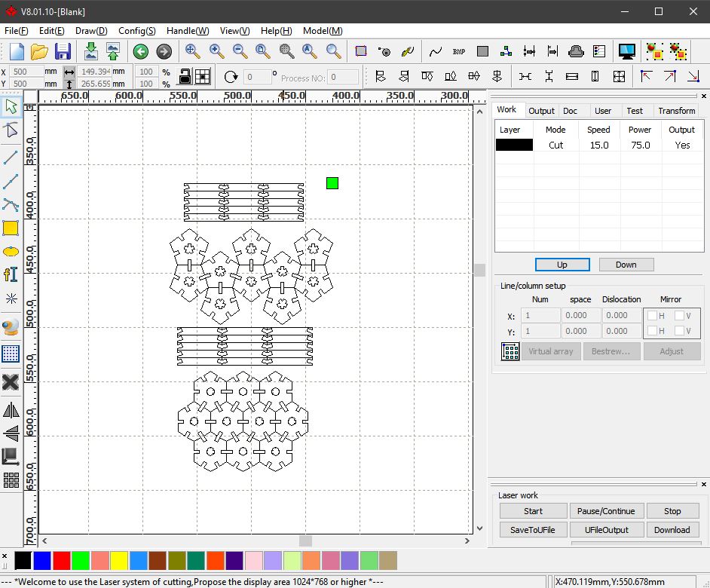Select the green laser origin square
The image size is (710, 588).
pyautogui.click(x=332, y=183)
